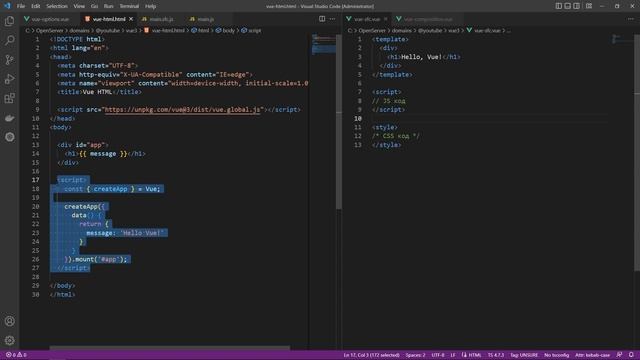The image size is (640, 360).
Task: Open the Run menu
Action: click(x=109, y=6)
